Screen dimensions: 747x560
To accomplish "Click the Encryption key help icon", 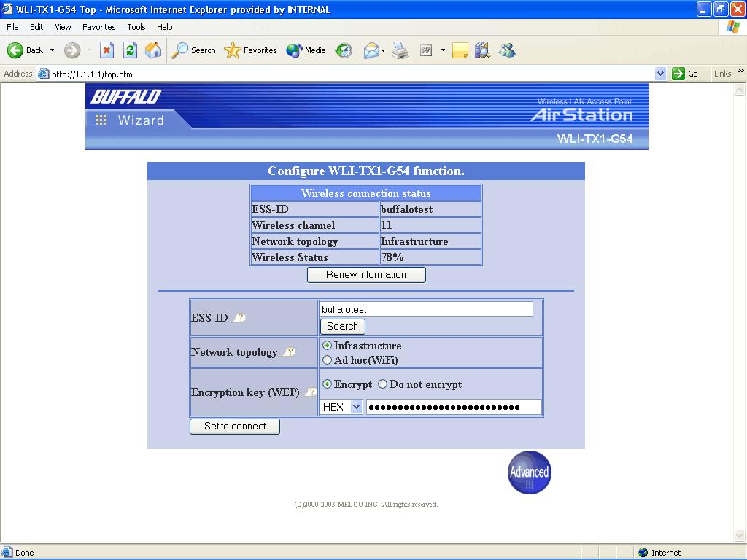I will click(311, 392).
